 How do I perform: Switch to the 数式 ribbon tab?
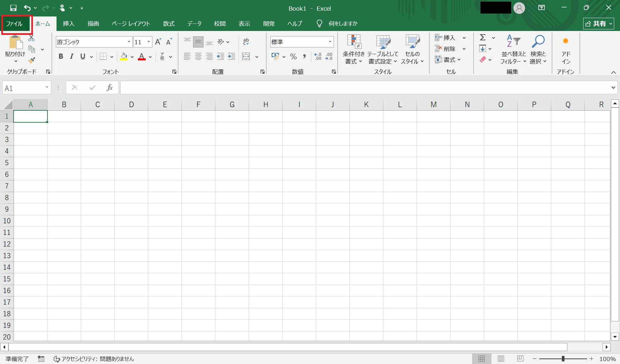pyautogui.click(x=169, y=24)
